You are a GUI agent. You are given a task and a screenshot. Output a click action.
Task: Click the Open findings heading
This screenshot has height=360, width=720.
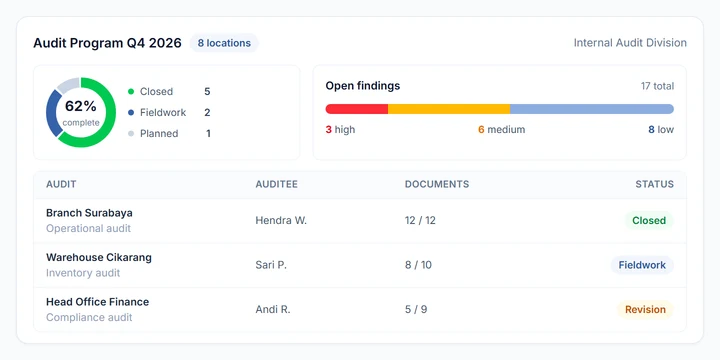(363, 86)
